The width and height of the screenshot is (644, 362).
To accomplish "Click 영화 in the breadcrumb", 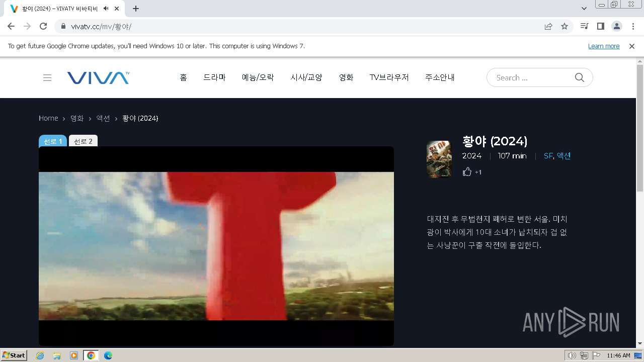I will (77, 118).
